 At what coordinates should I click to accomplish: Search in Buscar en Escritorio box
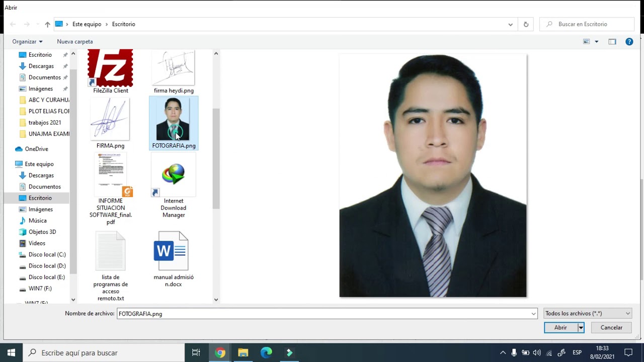tap(587, 24)
